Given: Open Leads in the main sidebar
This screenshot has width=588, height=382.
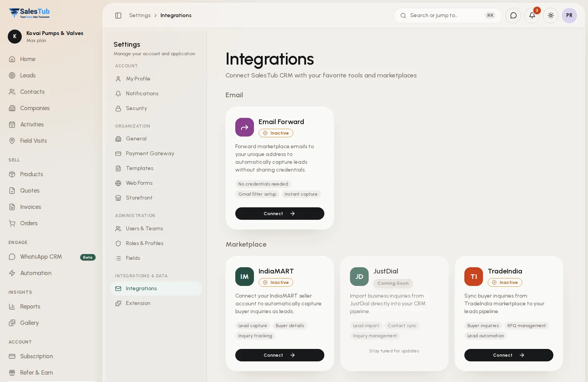Looking at the screenshot, I should coord(51,75).
